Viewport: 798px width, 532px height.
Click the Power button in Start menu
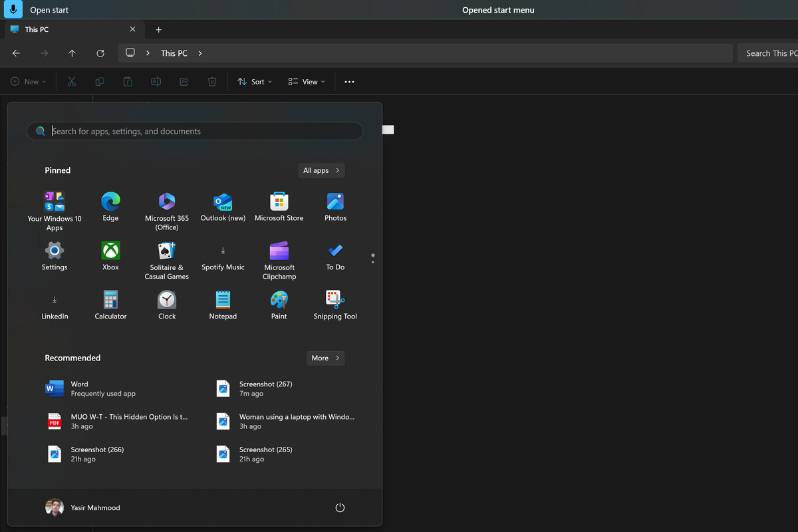tap(340, 507)
